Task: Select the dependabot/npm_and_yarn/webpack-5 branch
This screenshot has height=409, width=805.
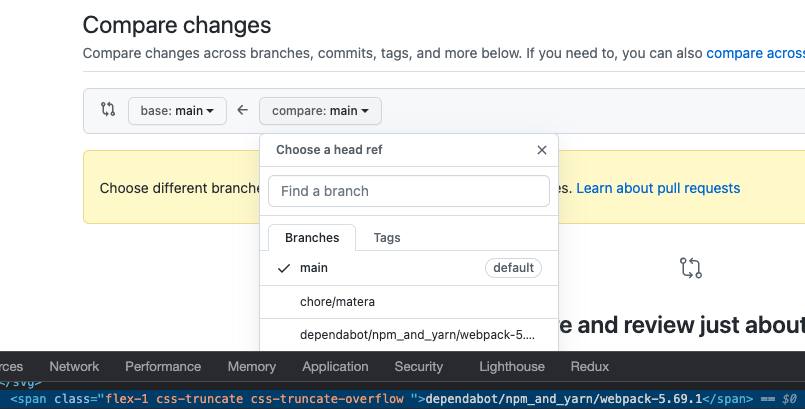Action: pyautogui.click(x=409, y=335)
